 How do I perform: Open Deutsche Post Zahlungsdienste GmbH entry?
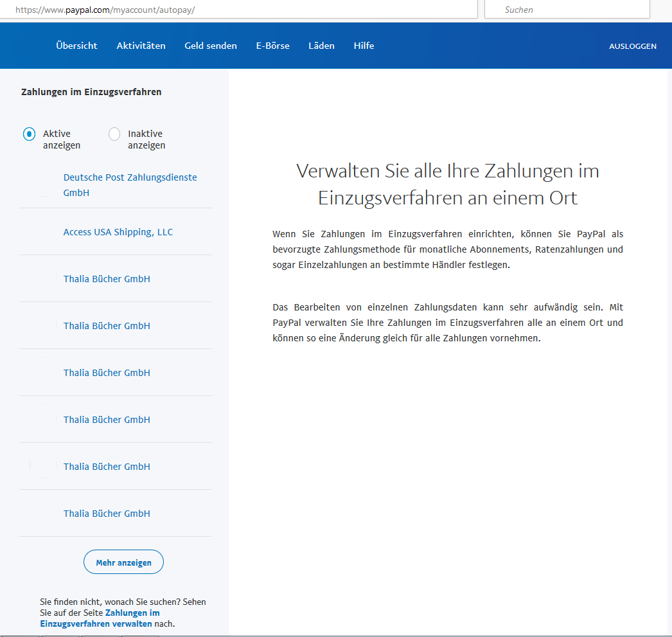[x=130, y=184]
